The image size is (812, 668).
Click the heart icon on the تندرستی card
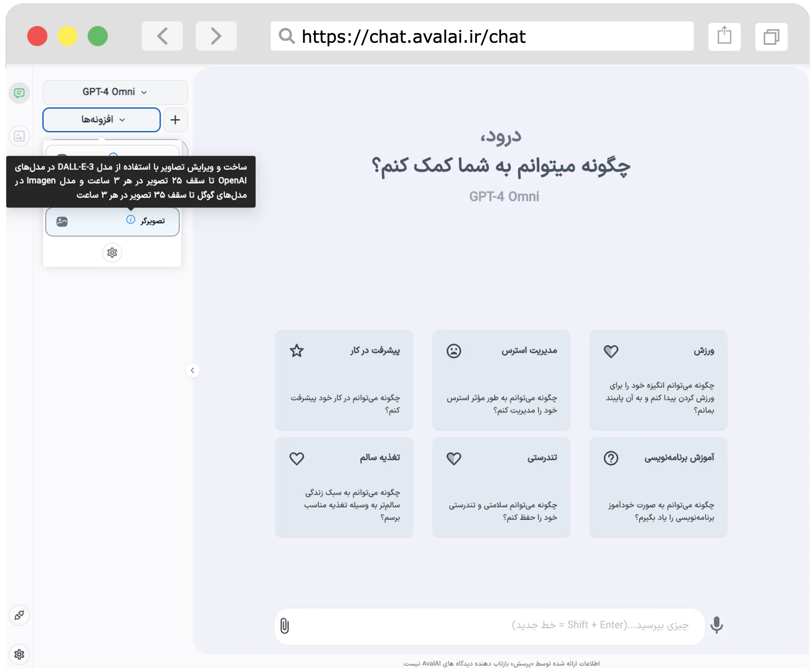click(454, 458)
